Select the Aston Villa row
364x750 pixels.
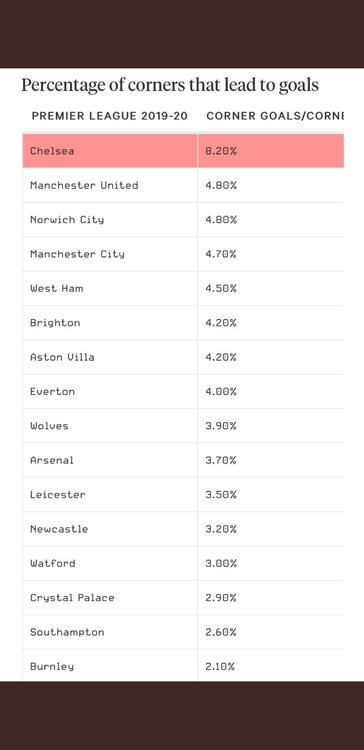click(x=183, y=357)
